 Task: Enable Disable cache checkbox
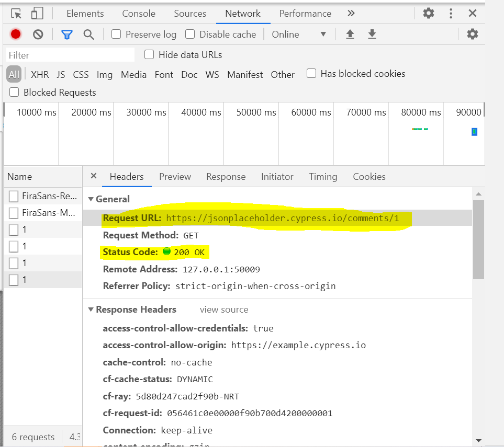[x=190, y=34]
